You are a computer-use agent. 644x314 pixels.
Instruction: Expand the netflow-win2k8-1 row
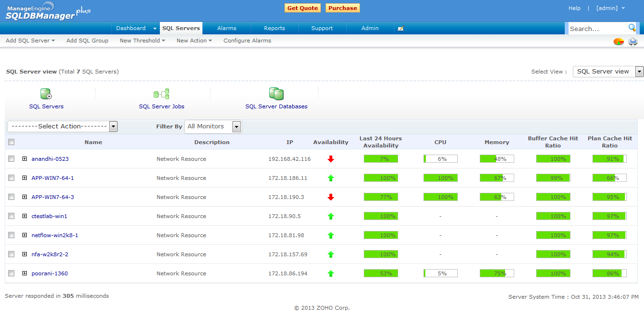[25, 235]
